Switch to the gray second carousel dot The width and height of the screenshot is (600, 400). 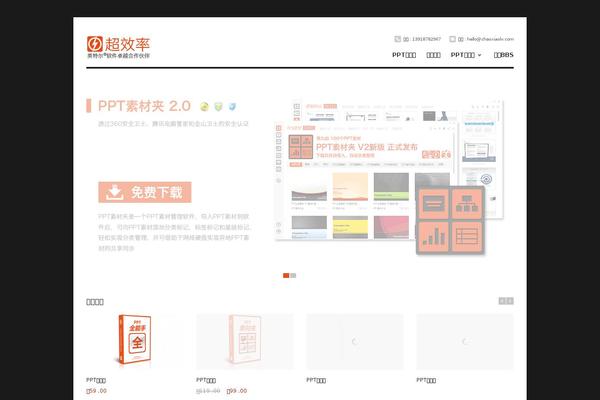293,276
